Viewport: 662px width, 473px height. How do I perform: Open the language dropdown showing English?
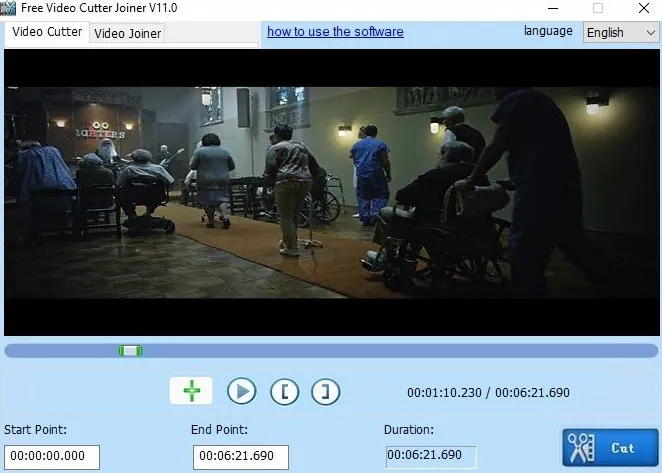click(x=621, y=33)
